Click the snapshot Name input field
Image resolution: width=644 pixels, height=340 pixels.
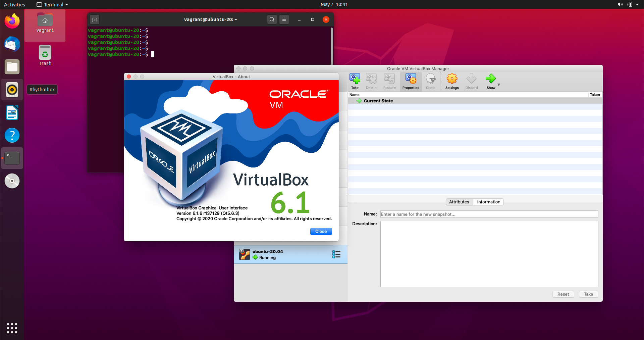pos(489,214)
